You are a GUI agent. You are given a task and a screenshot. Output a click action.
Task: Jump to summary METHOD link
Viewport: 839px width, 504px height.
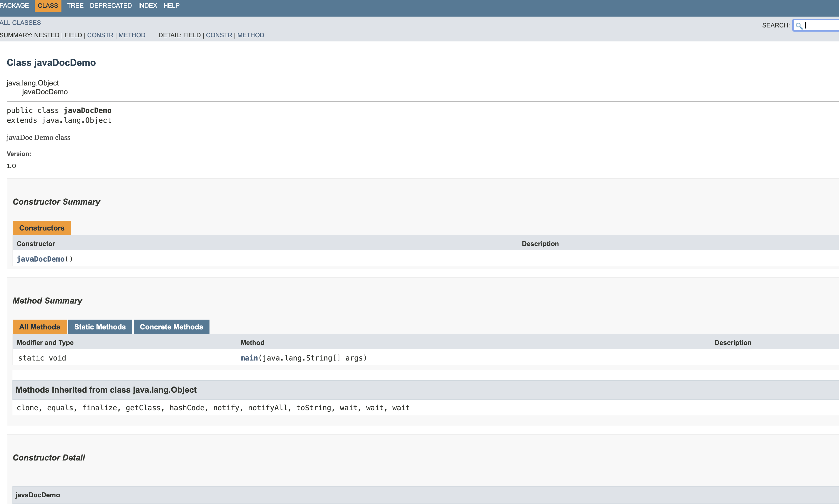pos(132,35)
